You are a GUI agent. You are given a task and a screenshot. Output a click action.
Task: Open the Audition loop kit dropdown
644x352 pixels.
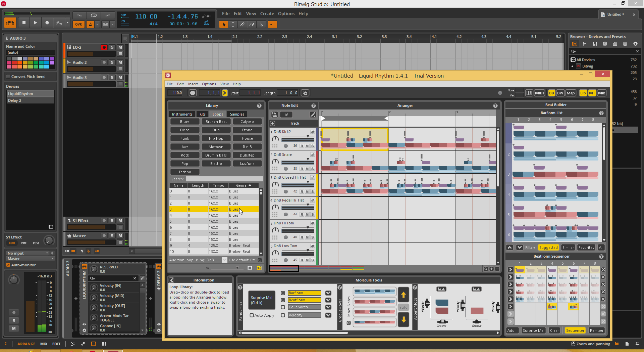point(224,260)
